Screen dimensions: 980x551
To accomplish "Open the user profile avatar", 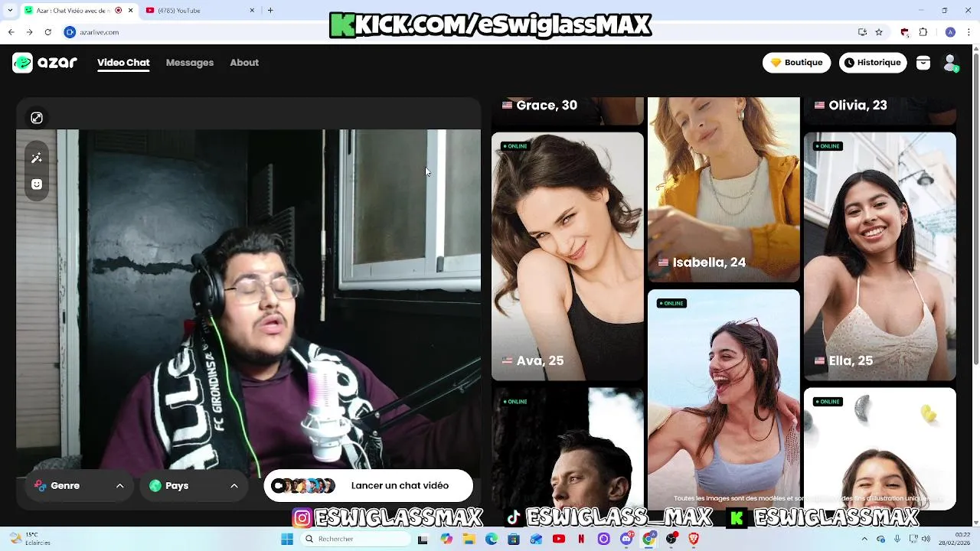I will point(950,63).
